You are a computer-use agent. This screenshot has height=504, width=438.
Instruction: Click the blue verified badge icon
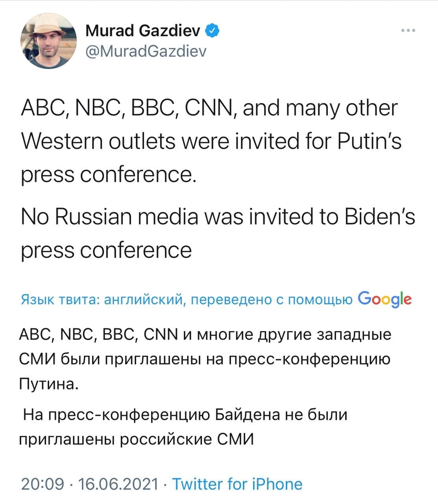tap(213, 31)
